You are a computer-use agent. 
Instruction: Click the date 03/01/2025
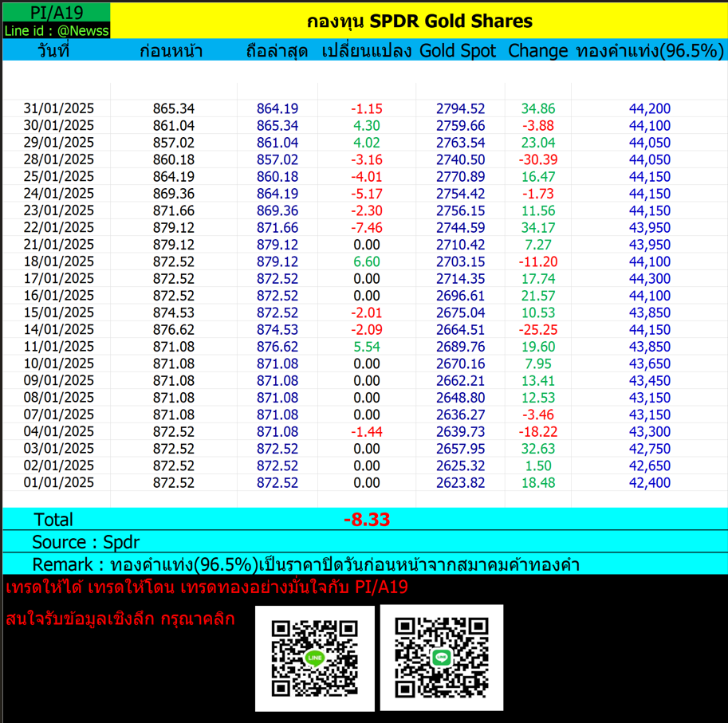59,449
